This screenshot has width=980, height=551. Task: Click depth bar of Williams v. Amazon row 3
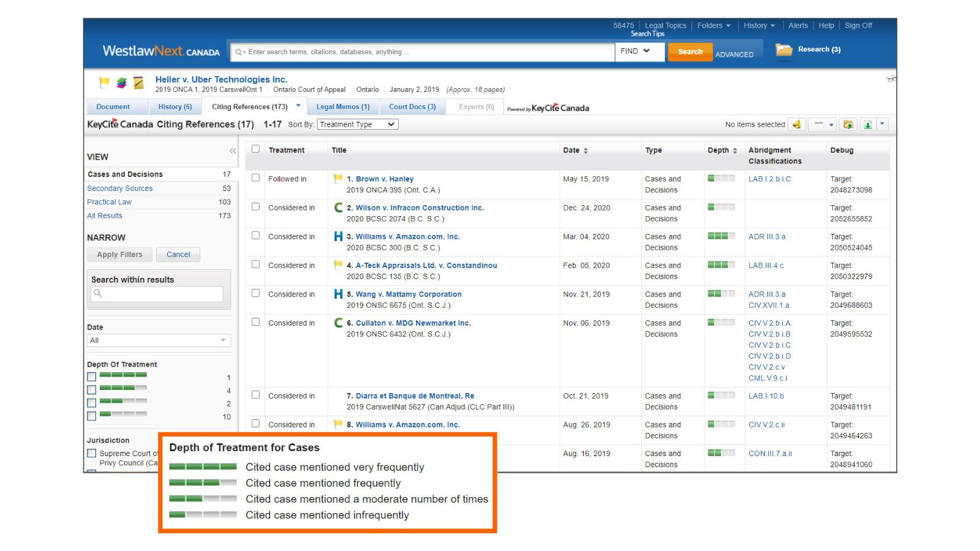(x=722, y=236)
